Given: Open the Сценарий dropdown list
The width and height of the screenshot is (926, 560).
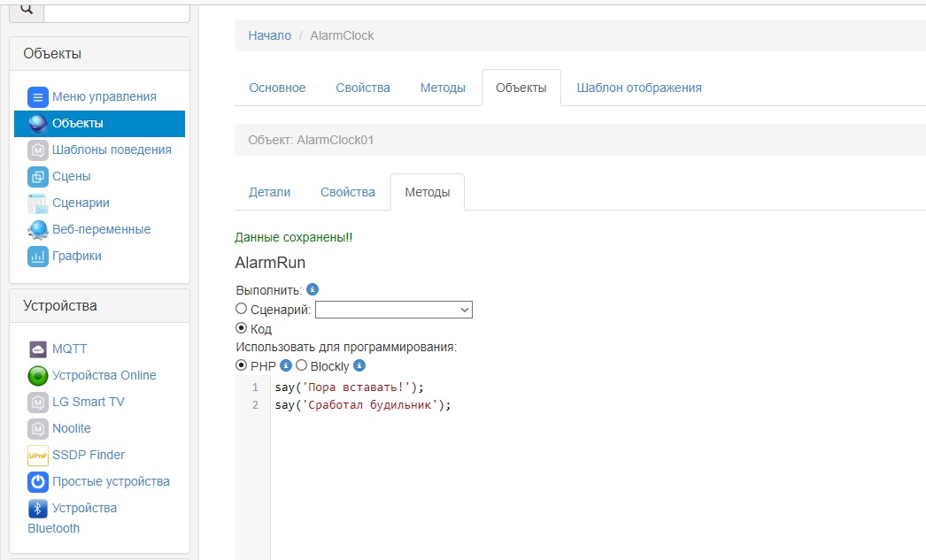Looking at the screenshot, I should point(393,310).
